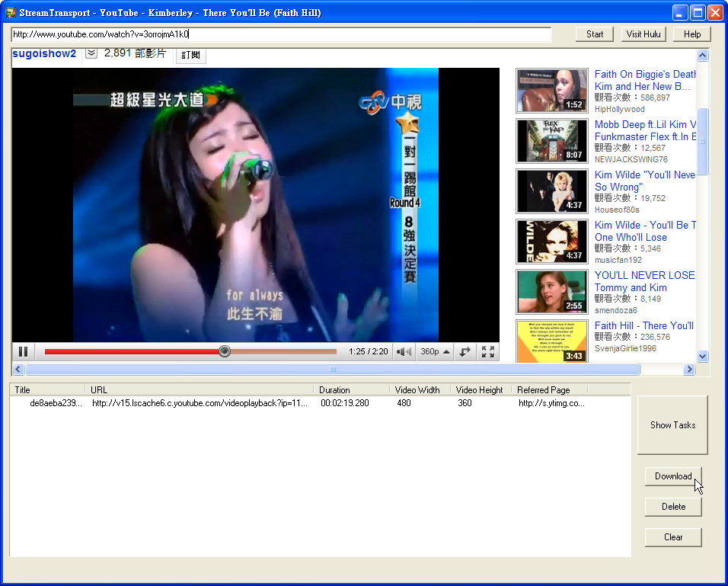Minimize the StreamTransport window
The height and width of the screenshot is (586, 728).
coord(680,12)
